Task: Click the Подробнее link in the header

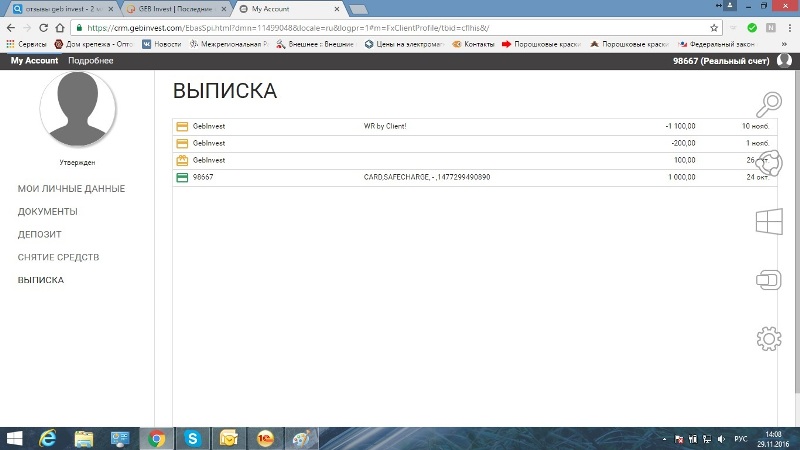Action: pyautogui.click(x=91, y=61)
